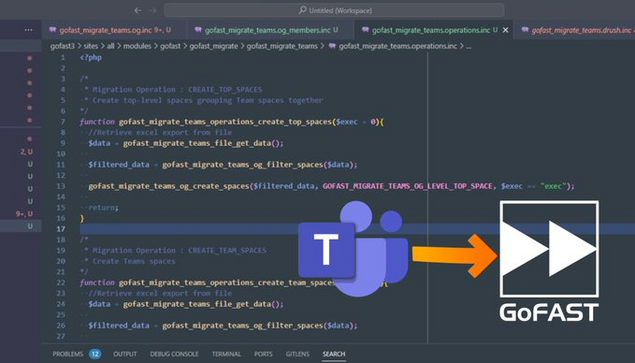Click the return statement on line 15
Viewport: 635px width, 363px height.
point(103,207)
